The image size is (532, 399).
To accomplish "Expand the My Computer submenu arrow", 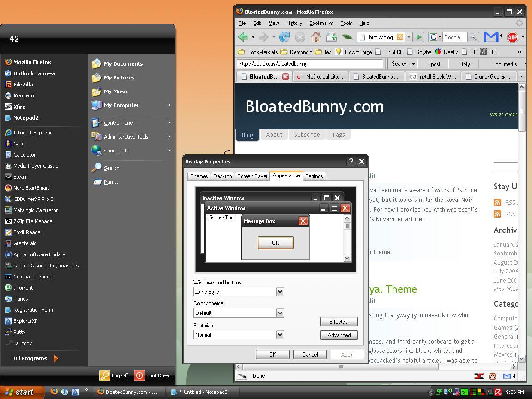I will [x=169, y=105].
